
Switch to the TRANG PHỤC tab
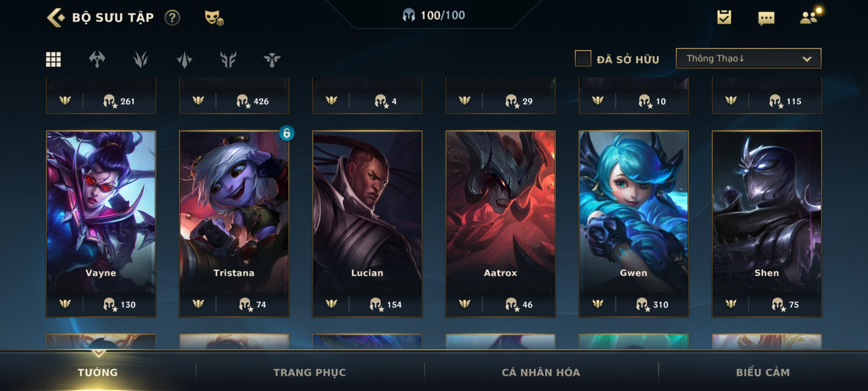click(310, 372)
